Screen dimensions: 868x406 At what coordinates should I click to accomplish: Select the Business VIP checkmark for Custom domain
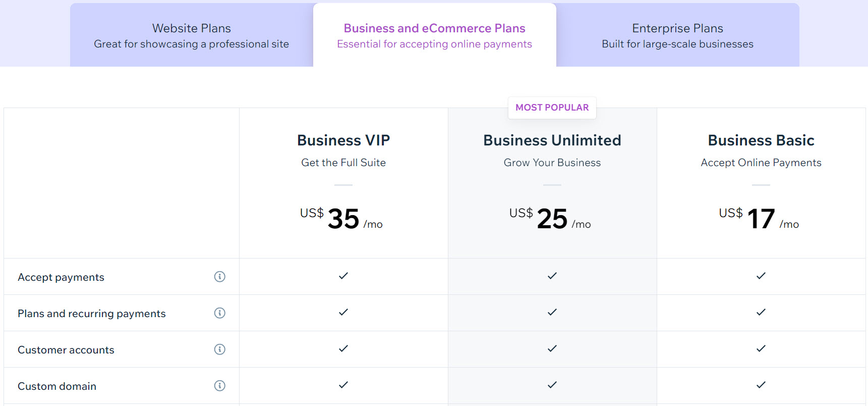pyautogui.click(x=343, y=385)
